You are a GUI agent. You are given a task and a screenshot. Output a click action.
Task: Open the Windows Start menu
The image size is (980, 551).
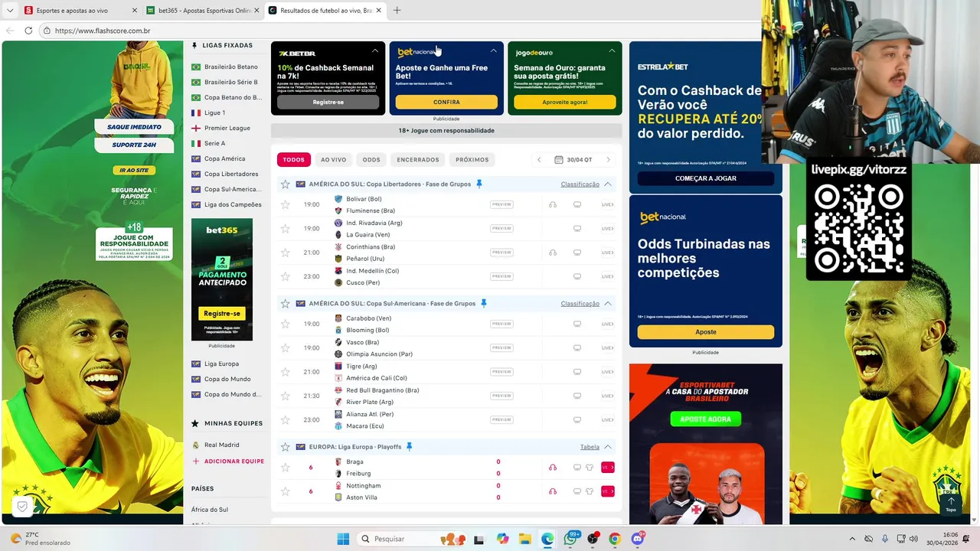coord(342,539)
